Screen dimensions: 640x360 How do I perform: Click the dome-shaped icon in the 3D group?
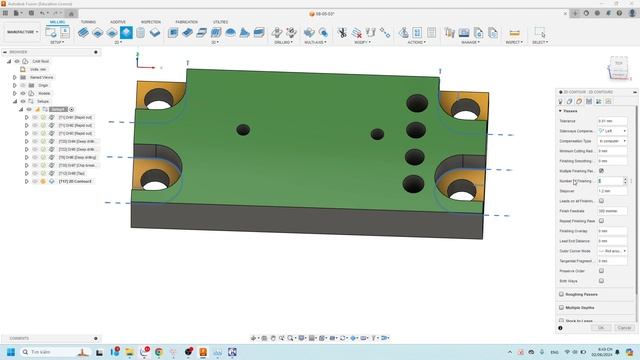[230, 32]
